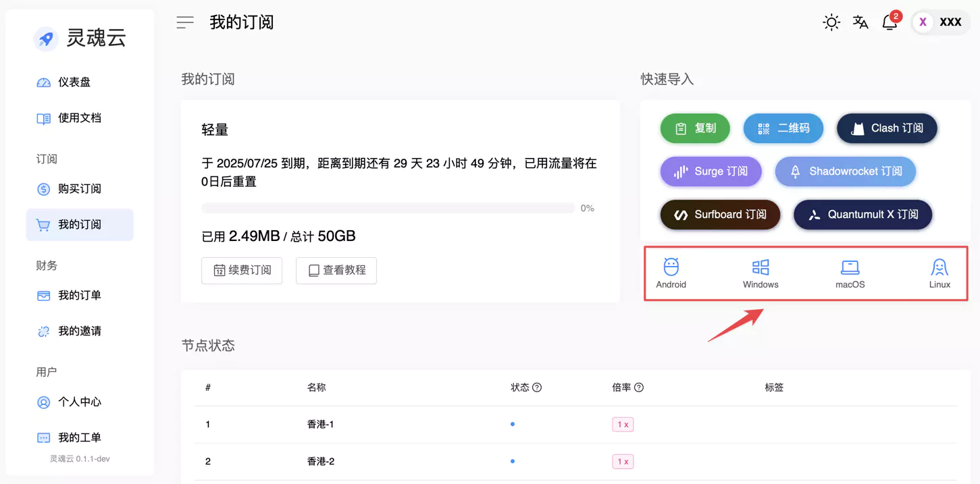The image size is (980, 484).
Task: Click the 节点状态 section heading
Action: pyautogui.click(x=208, y=346)
